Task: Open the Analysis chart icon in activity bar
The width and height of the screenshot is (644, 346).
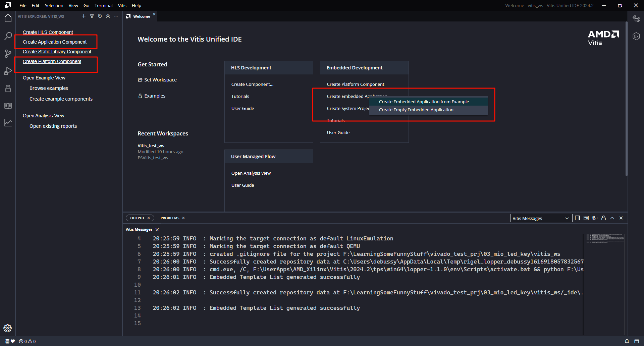Action: click(8, 123)
